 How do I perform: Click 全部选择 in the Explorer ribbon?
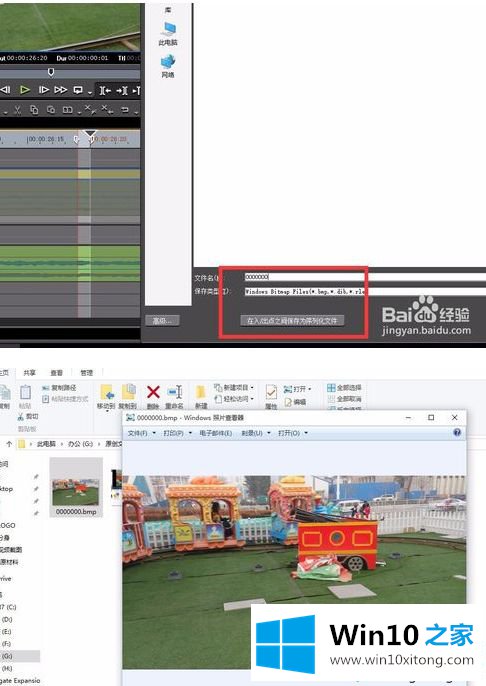click(x=344, y=388)
